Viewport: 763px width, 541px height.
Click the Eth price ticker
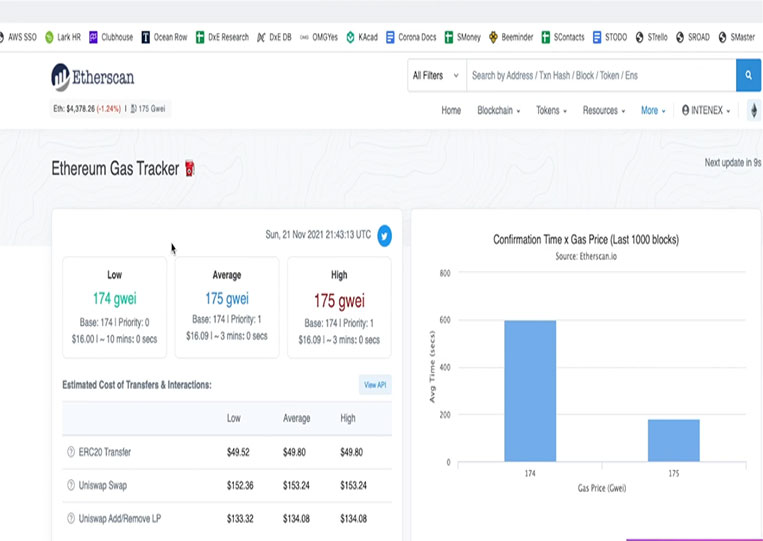click(x=87, y=108)
